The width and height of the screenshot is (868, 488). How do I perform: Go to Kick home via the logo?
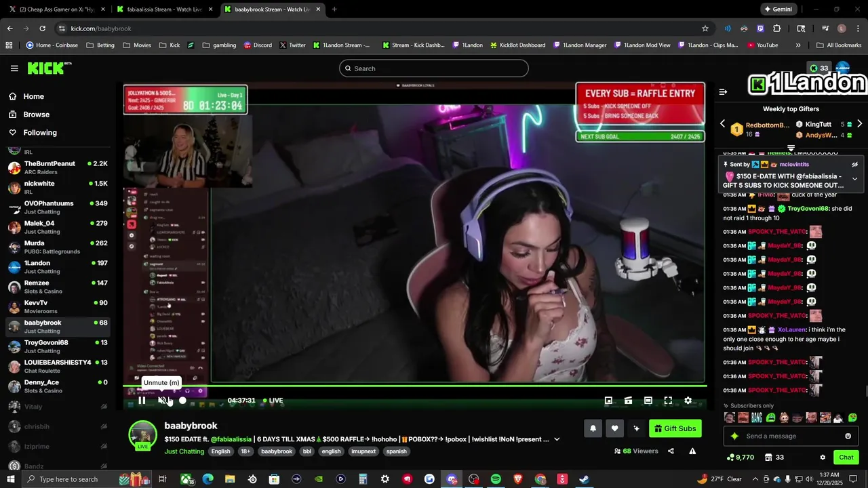pyautogui.click(x=49, y=68)
